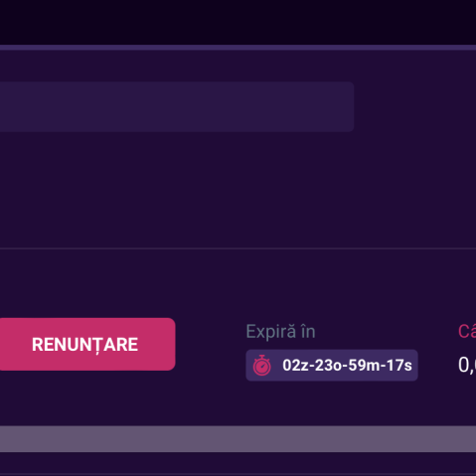Select the 02z-23o-59m-17s countdown text
The image size is (476, 476).
pyautogui.click(x=347, y=366)
